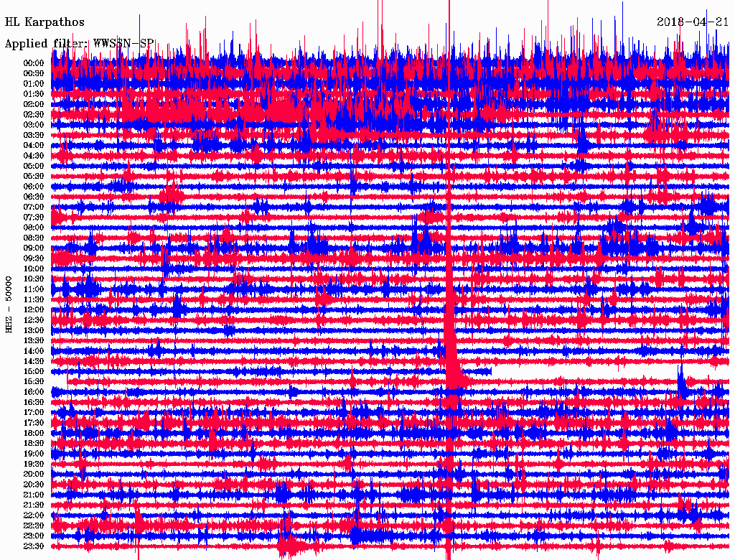This screenshot has height=560, width=735.
Task: Select the 20:30 time label
Action: point(33,485)
